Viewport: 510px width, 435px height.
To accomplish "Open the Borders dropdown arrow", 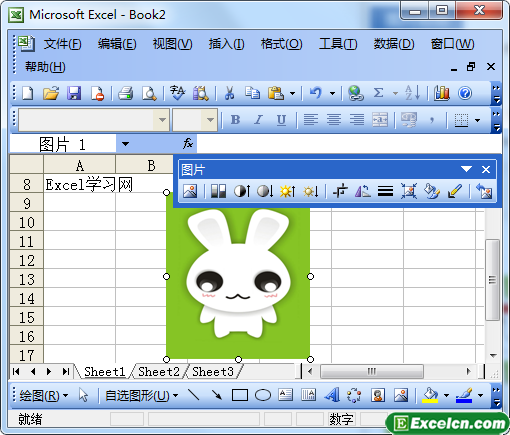I will click(x=478, y=120).
